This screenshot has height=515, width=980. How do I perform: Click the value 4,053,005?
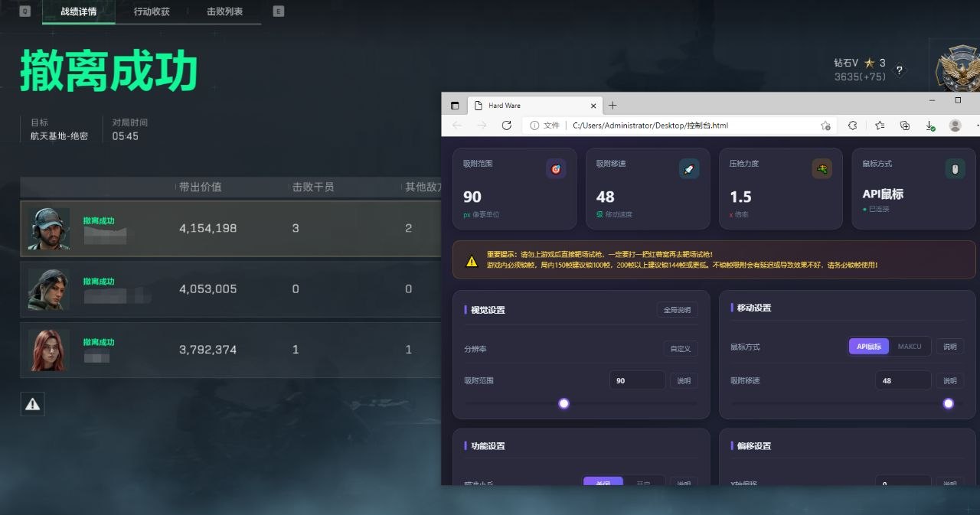point(207,288)
